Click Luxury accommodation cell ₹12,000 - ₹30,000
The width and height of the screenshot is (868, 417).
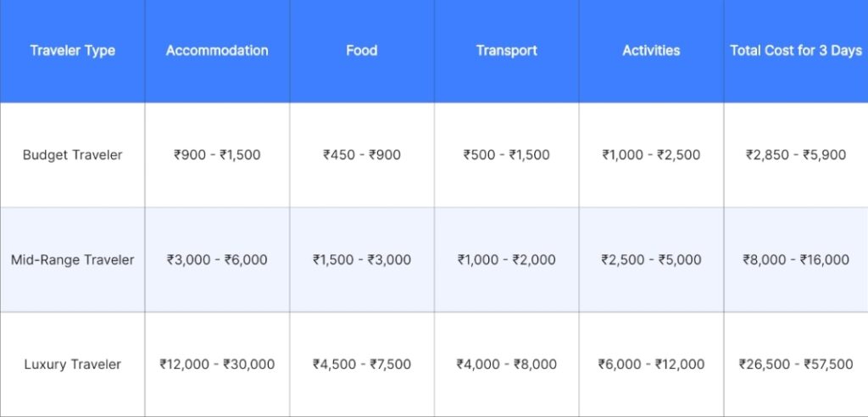click(x=217, y=364)
